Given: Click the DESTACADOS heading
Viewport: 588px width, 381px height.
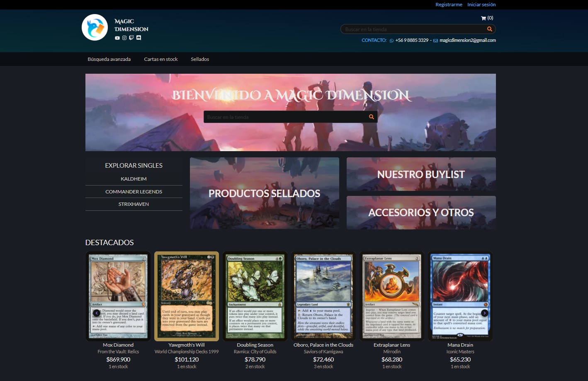Looking at the screenshot, I should click(x=109, y=243).
